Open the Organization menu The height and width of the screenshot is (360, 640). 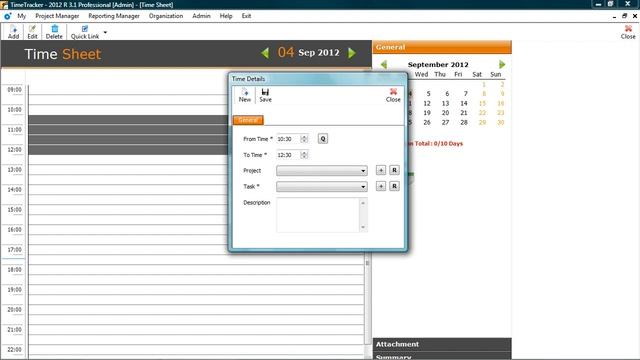[166, 16]
